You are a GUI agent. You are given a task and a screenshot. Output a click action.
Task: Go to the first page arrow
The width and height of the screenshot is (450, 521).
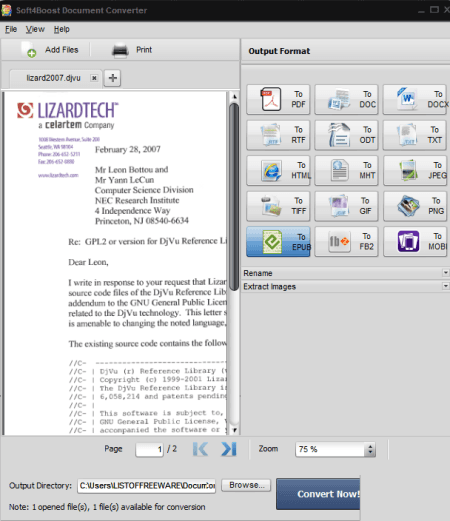[200, 449]
